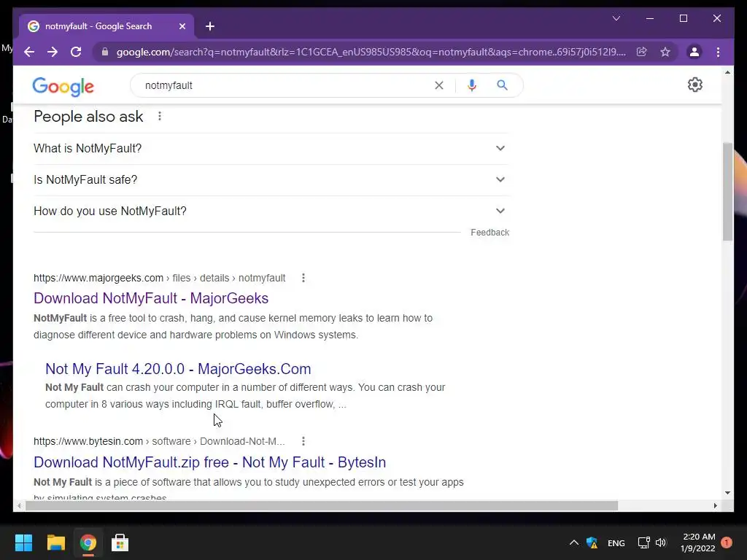Screen dimensions: 747x560
Task: Click the scroll right arrow
Action: pos(715,506)
